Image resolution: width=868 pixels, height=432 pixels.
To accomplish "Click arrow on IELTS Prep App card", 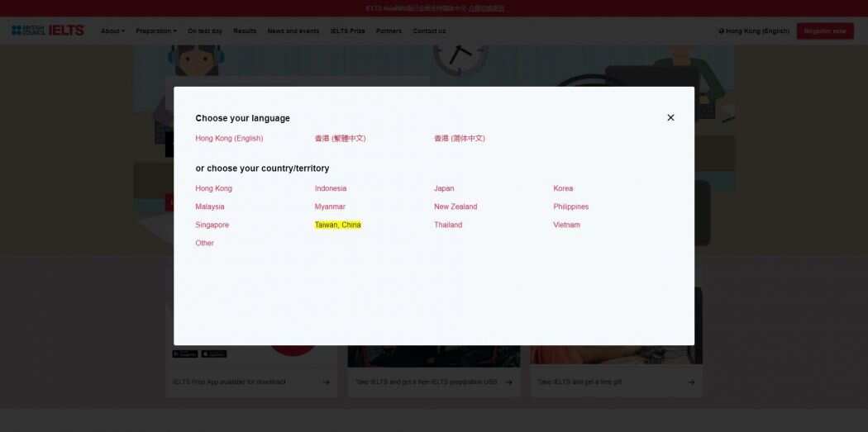I will click(x=326, y=382).
